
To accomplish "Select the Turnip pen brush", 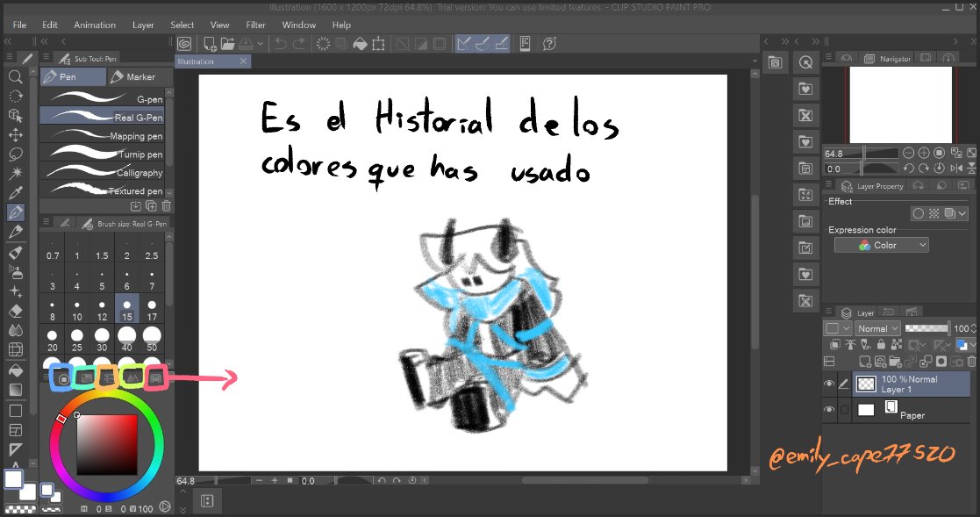I will tap(103, 154).
